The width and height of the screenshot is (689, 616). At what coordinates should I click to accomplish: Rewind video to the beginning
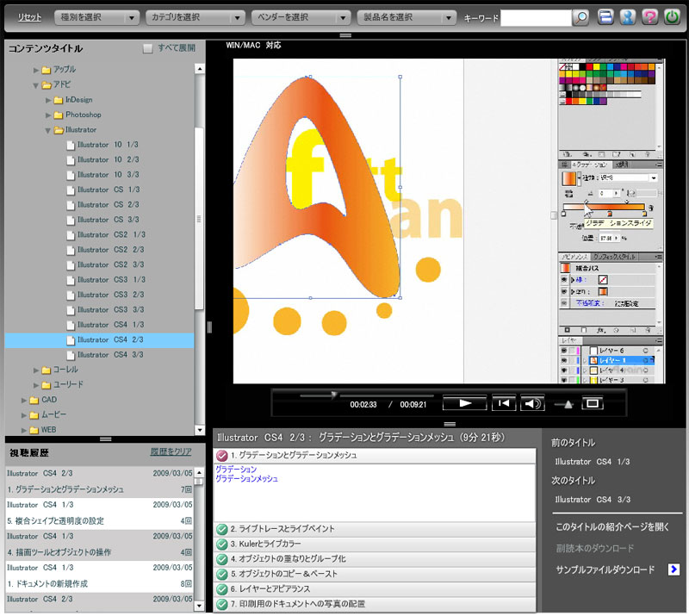coord(503,403)
